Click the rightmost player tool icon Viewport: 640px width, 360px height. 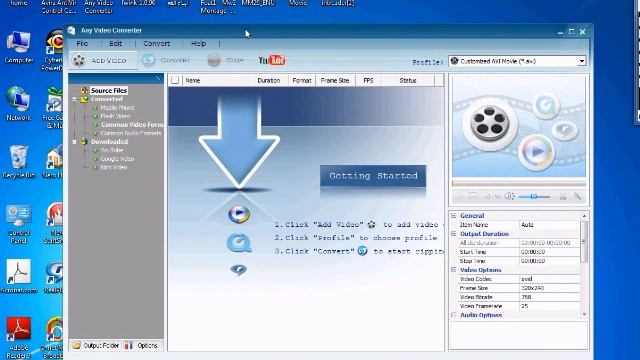pyautogui.click(x=578, y=197)
